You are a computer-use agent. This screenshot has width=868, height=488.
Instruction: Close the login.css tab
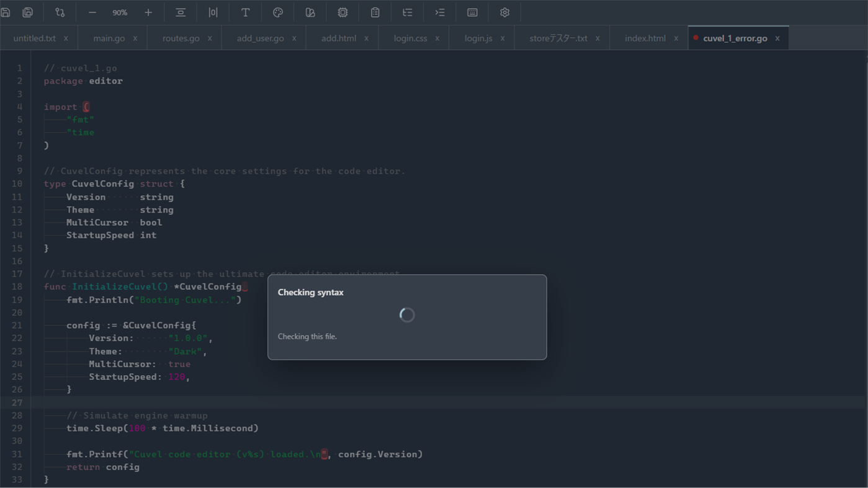[x=437, y=38]
